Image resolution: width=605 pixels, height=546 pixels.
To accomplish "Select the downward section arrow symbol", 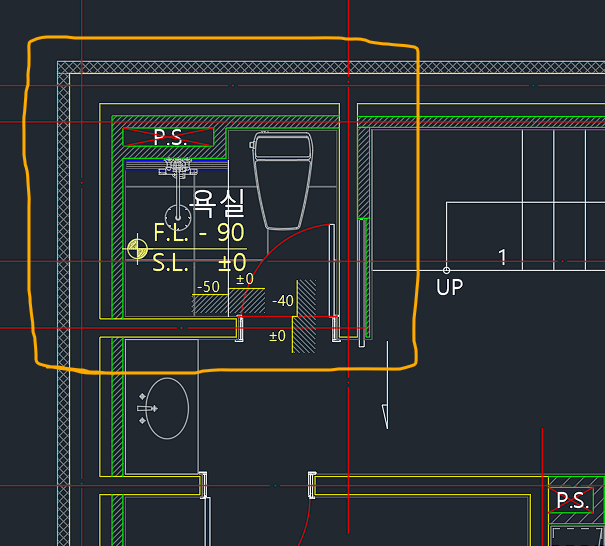I will pos(384,415).
